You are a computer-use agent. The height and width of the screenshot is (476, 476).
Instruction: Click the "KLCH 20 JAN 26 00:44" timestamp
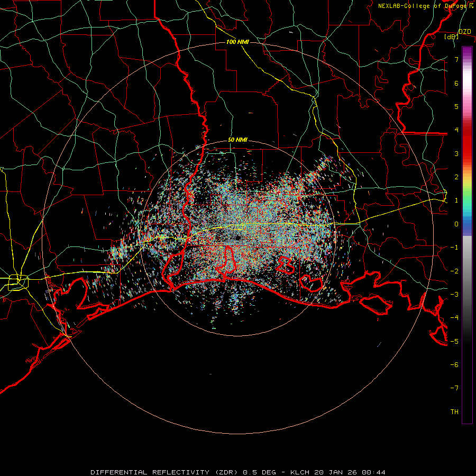click(338, 472)
